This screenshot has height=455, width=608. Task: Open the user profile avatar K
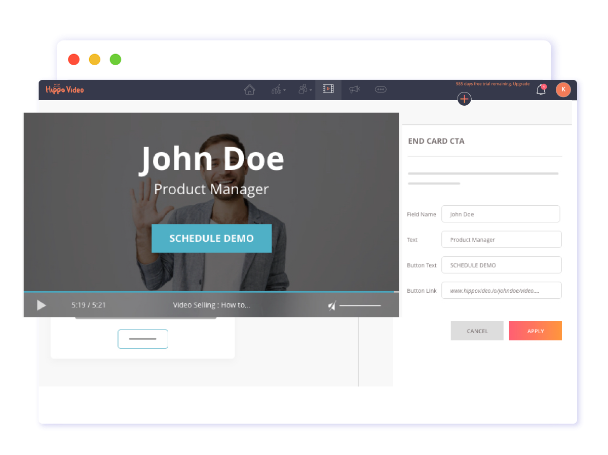tap(563, 90)
